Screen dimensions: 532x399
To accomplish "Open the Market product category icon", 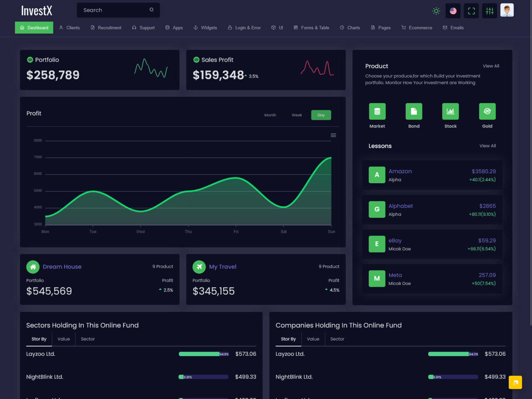I will click(377, 111).
